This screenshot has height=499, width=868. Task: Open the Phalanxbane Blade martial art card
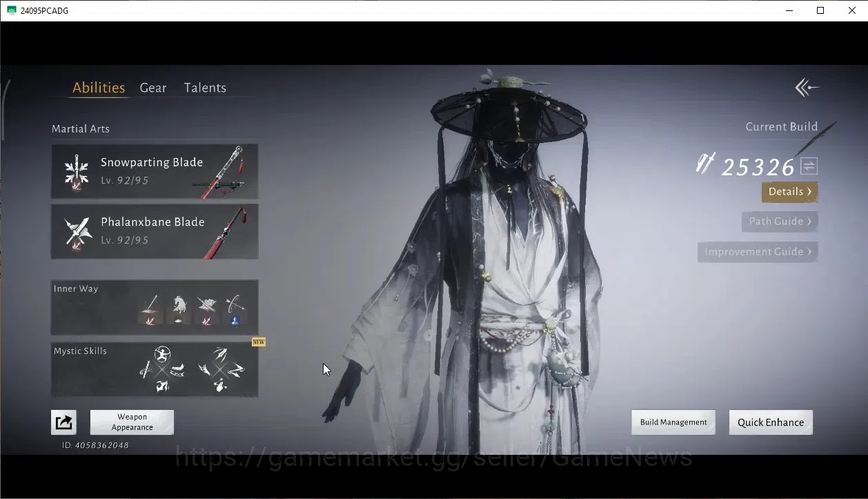(x=155, y=231)
